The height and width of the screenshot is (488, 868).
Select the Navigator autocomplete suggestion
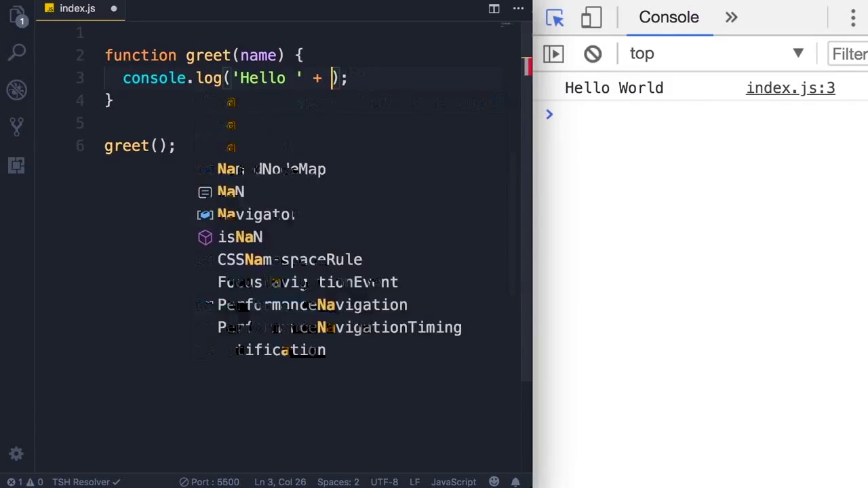click(256, 215)
